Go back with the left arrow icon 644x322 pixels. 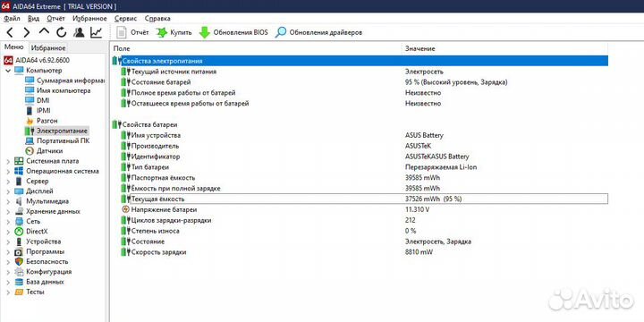[10, 32]
